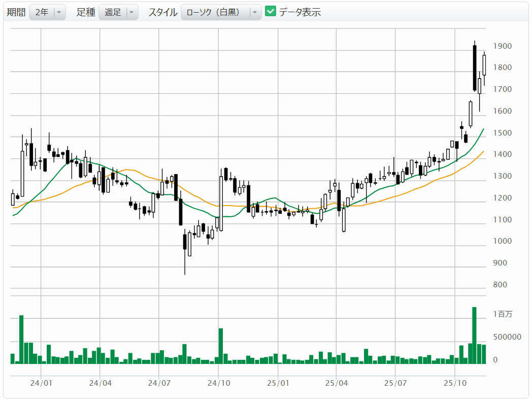
Task: Click the "スタイル" label text
Action: [x=163, y=12]
